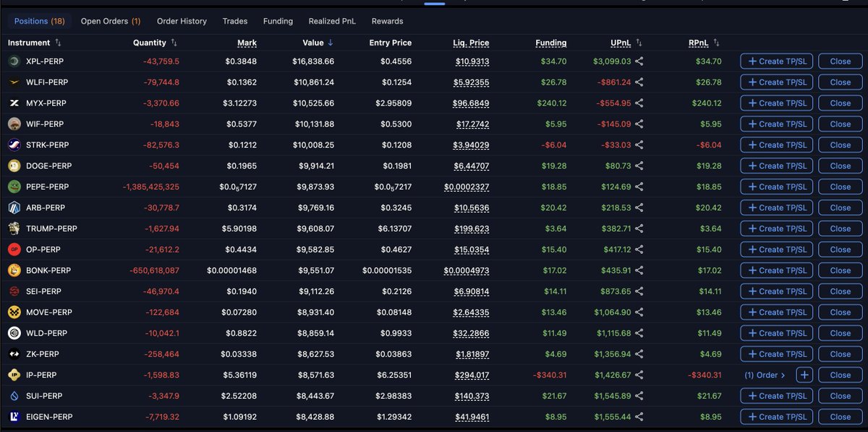Switch to the Open Orders tab

(110, 21)
